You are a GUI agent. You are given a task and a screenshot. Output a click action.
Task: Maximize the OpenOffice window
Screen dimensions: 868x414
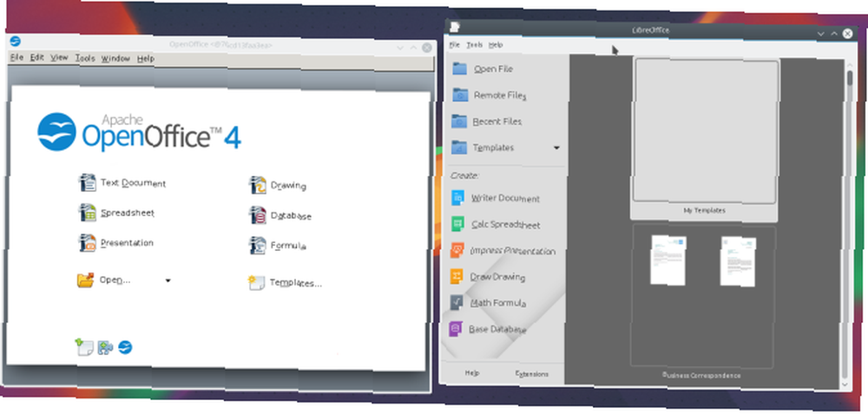point(413,48)
